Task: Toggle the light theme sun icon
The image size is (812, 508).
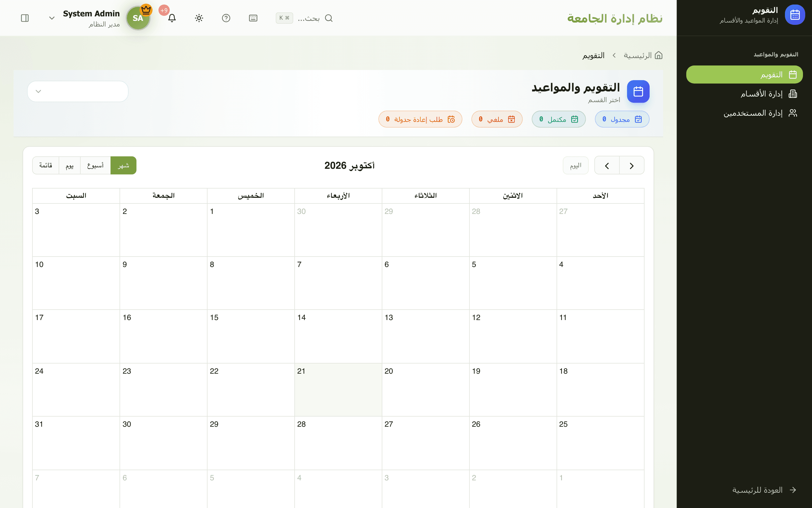Action: (x=199, y=18)
